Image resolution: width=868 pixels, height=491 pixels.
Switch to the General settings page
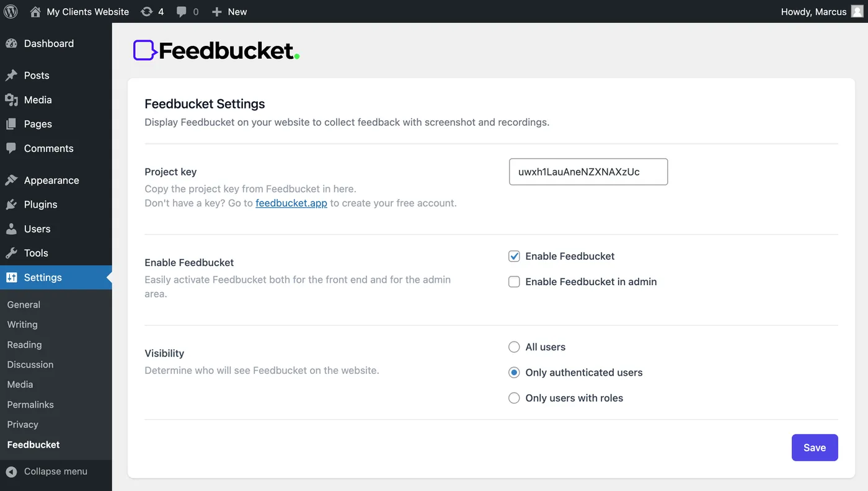pyautogui.click(x=24, y=304)
